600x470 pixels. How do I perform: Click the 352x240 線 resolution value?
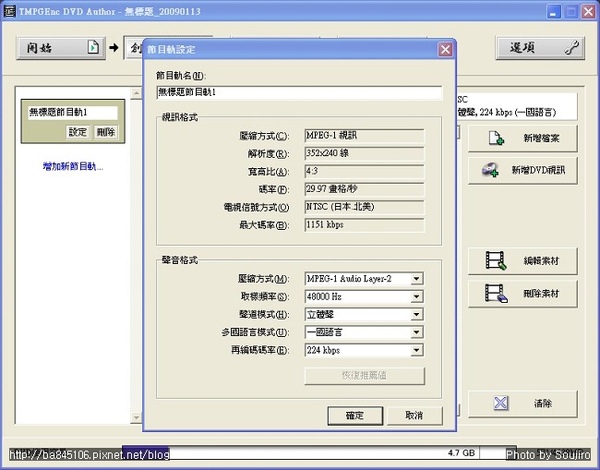pyautogui.click(x=364, y=153)
